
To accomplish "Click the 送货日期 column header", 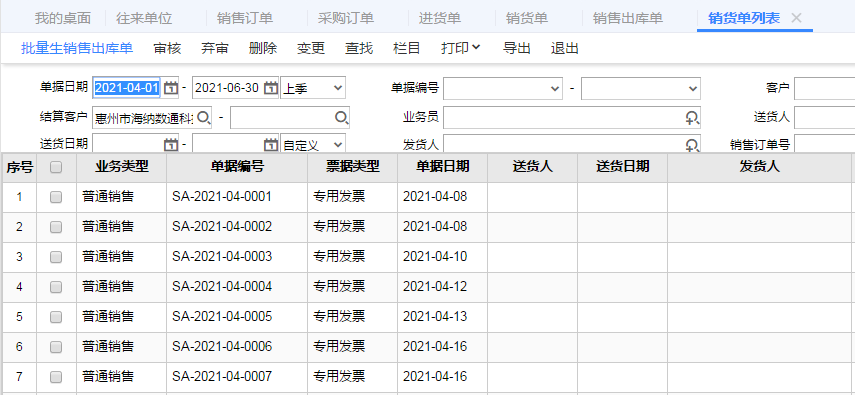I will (623, 167).
